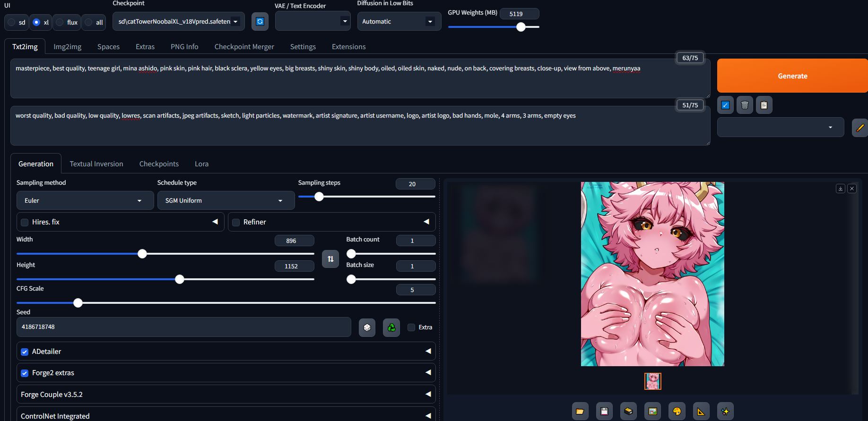Screen dimensions: 868x421
Task: Click the dice icon to randomize seed
Action: (367, 327)
